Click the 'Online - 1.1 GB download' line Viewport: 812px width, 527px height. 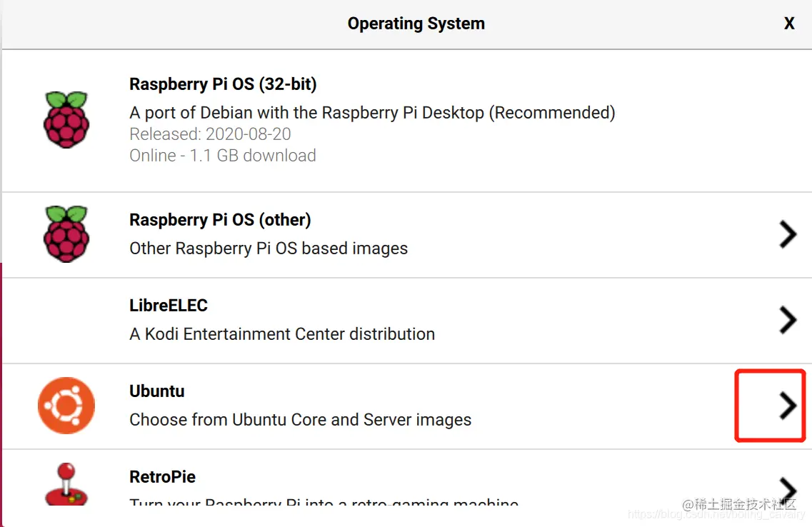pyautogui.click(x=223, y=156)
